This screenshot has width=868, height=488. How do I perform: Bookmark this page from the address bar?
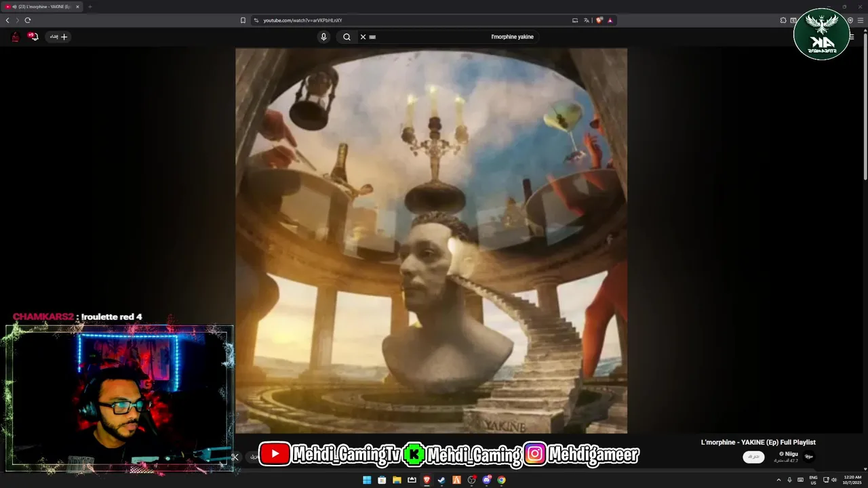click(243, 20)
